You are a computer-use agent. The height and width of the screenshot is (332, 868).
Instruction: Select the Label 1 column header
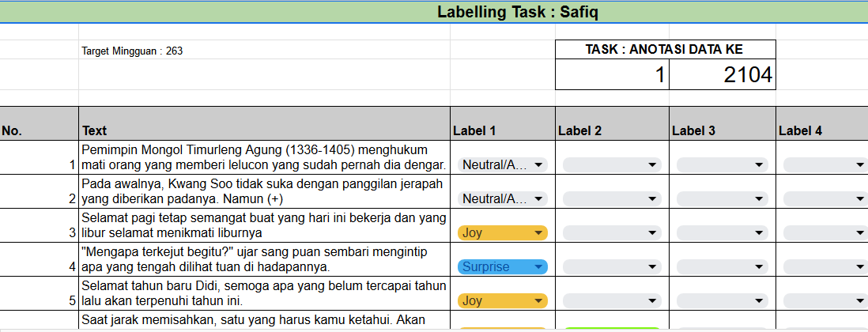pos(503,123)
